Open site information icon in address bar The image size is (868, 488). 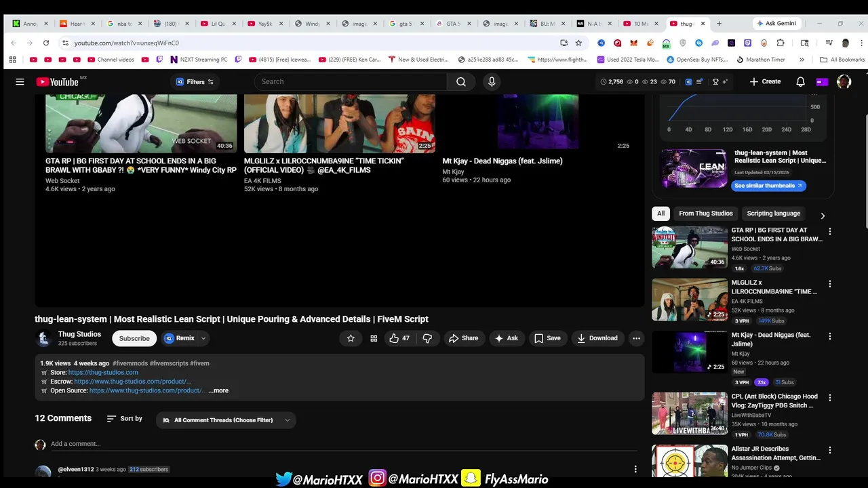click(65, 43)
